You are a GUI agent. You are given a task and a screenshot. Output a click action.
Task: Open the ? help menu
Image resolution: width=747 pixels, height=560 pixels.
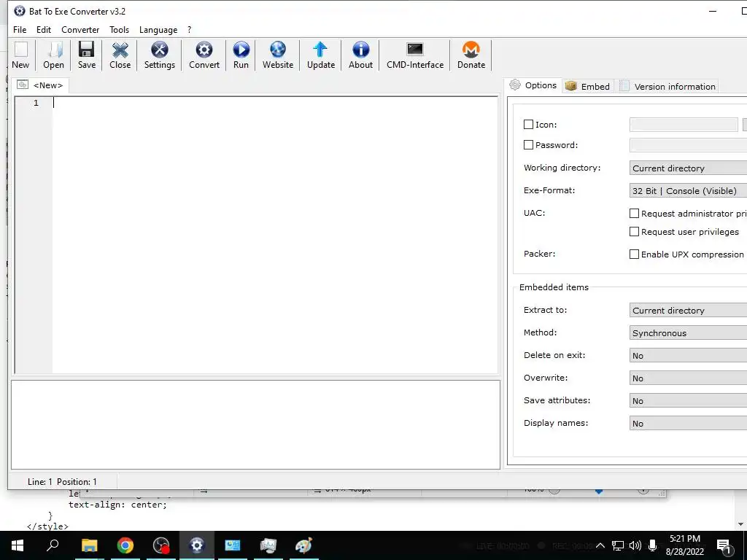pos(189,29)
